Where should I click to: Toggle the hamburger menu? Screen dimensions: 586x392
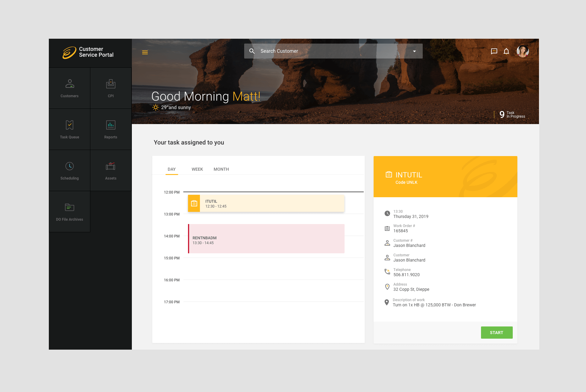(x=145, y=52)
